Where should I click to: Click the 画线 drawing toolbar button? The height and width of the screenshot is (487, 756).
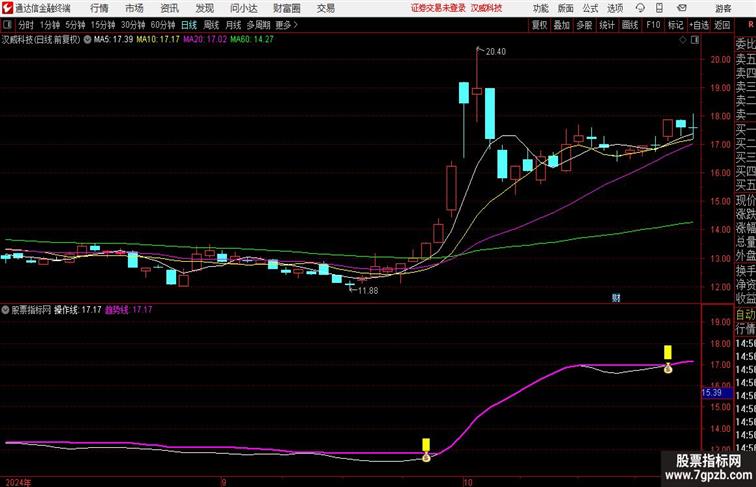pyautogui.click(x=630, y=25)
